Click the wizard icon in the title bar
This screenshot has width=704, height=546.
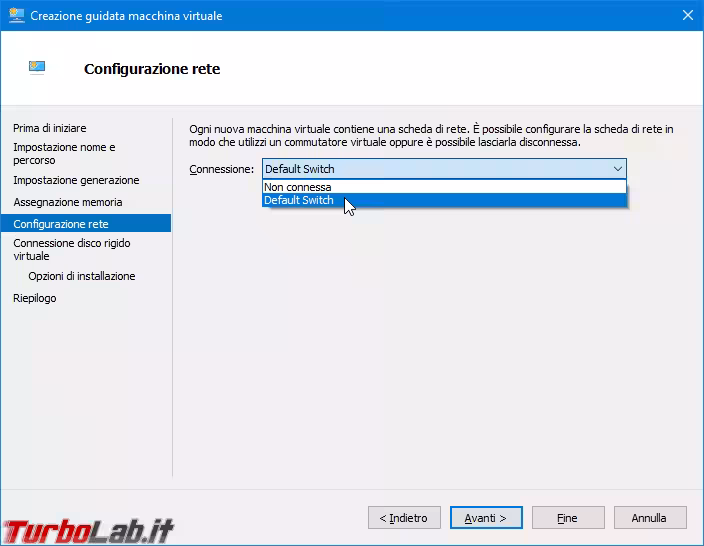click(x=16, y=16)
